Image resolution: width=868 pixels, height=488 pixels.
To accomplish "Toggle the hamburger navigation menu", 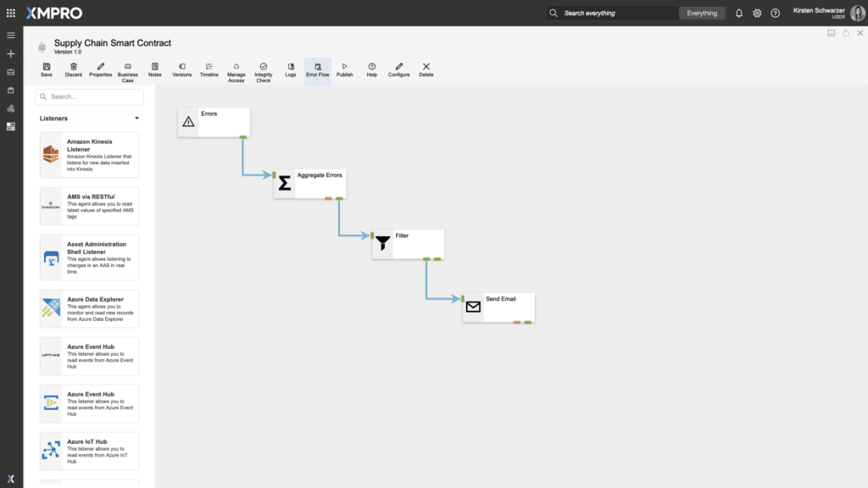I will [11, 36].
